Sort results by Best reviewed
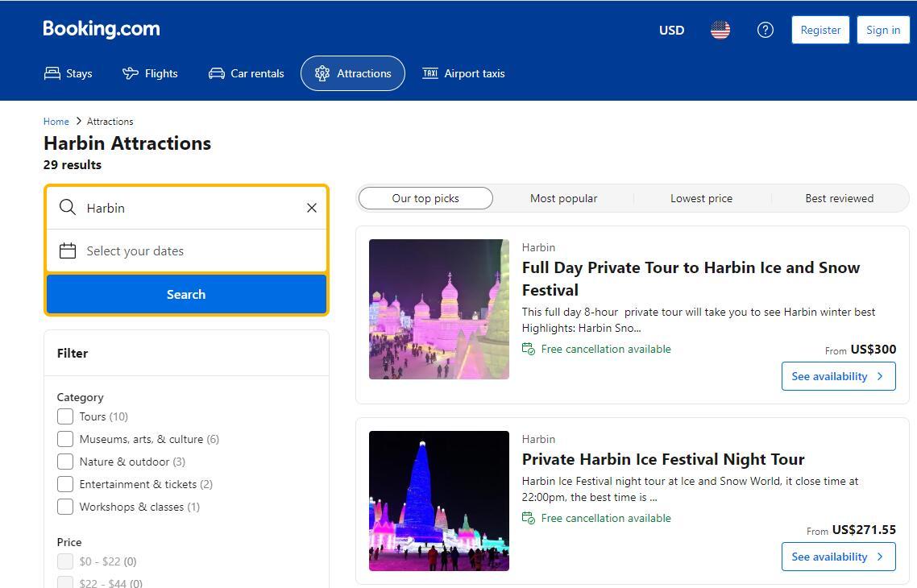The width and height of the screenshot is (917, 588). 839,198
